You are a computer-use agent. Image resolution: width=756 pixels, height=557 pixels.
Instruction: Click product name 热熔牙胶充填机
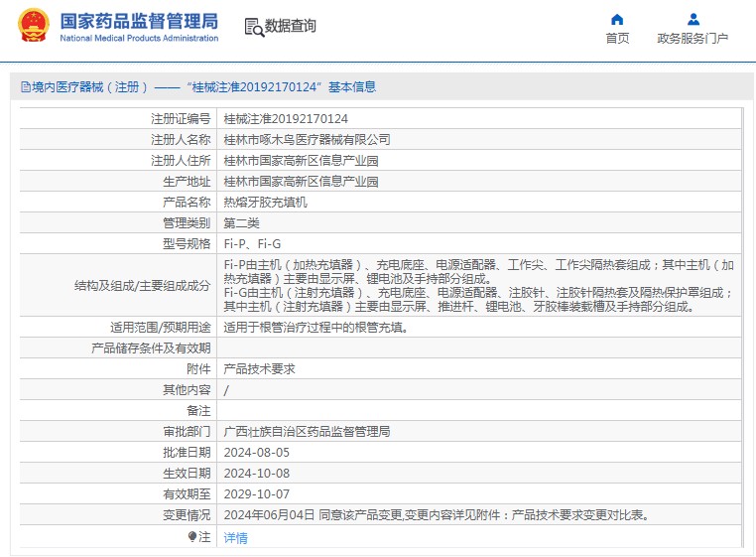tap(265, 202)
